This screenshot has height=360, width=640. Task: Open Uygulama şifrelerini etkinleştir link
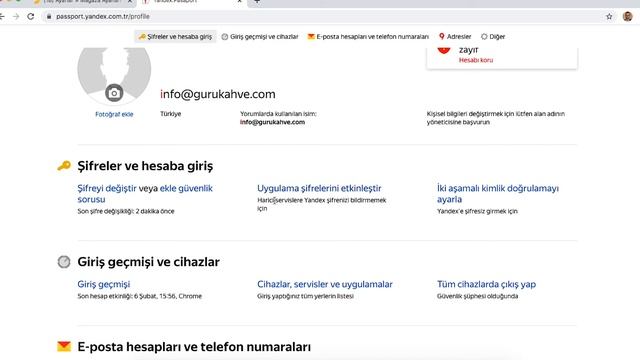point(319,188)
